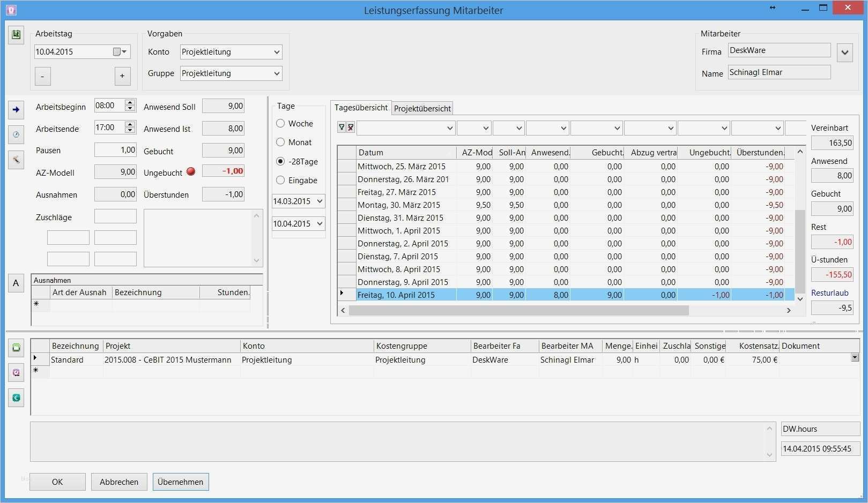Choose the Eingabe radio button
This screenshot has height=503, width=868.
click(280, 180)
